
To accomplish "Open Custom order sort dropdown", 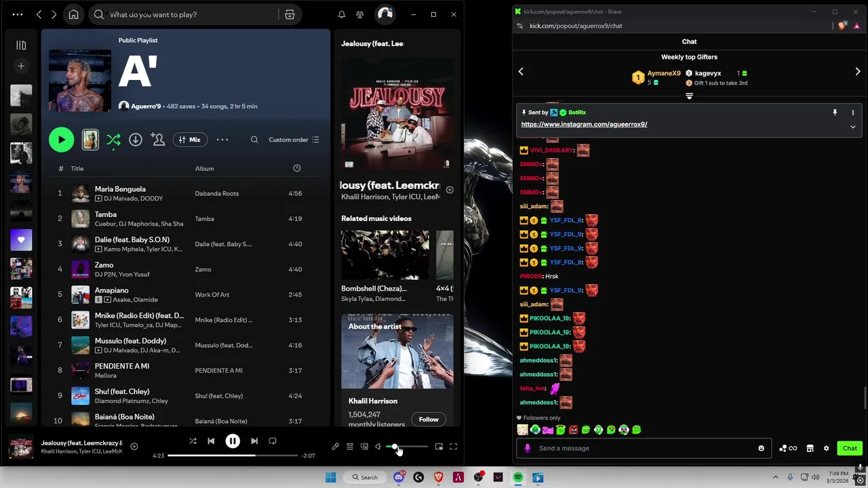I will [x=294, y=140].
